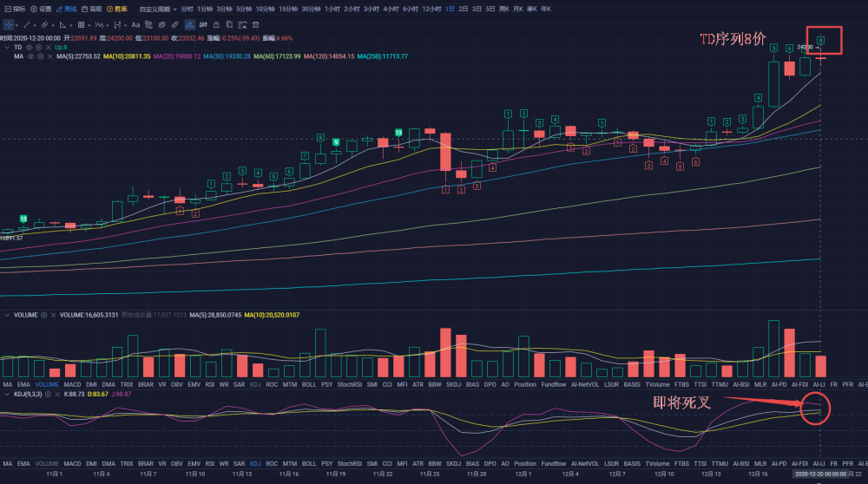This screenshot has width=868, height=484.
Task: Click the 2020-12-20 00:00:00 time axis marker
Action: pyautogui.click(x=820, y=474)
